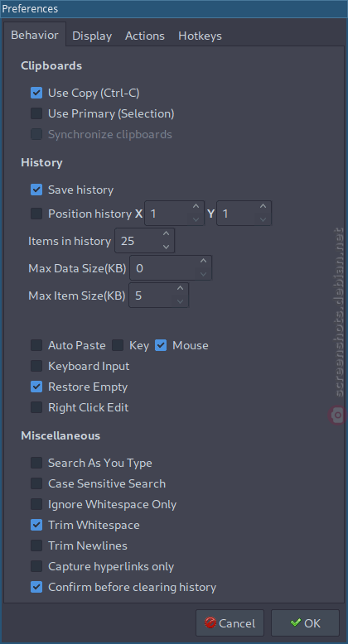Increase the Items in history value
The width and height of the screenshot is (348, 644).
click(167, 234)
